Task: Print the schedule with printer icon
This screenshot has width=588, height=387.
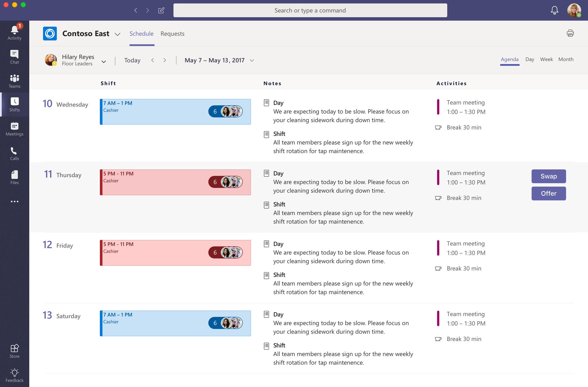Action: coord(570,33)
